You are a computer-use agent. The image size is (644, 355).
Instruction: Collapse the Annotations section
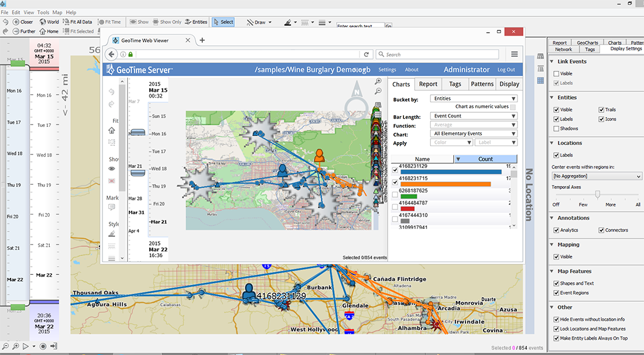[552, 218]
